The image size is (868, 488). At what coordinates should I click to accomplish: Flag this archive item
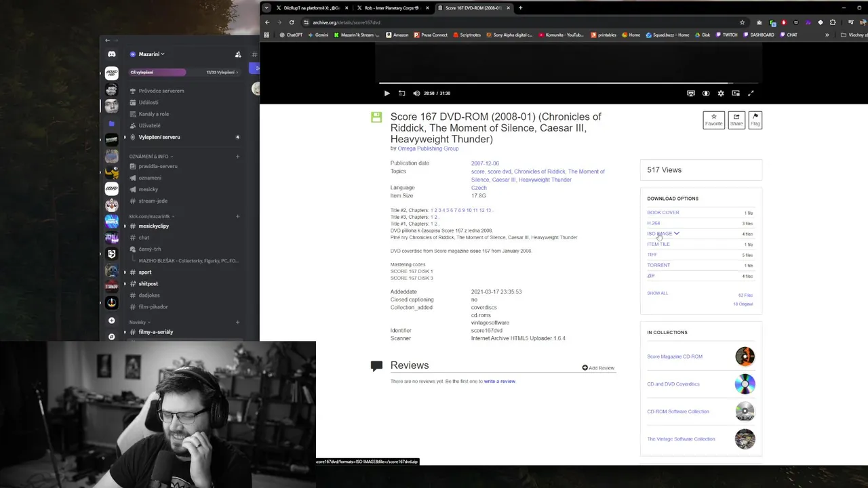pyautogui.click(x=755, y=120)
